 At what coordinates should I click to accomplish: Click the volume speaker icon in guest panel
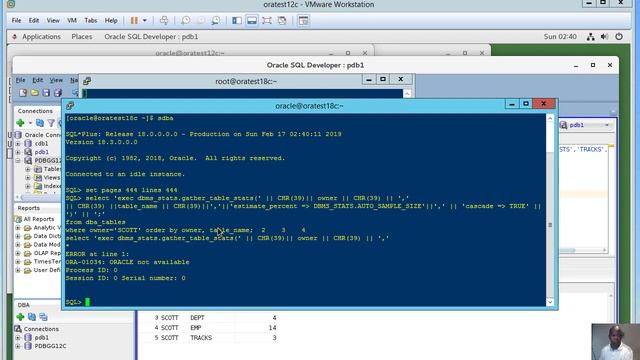click(604, 37)
